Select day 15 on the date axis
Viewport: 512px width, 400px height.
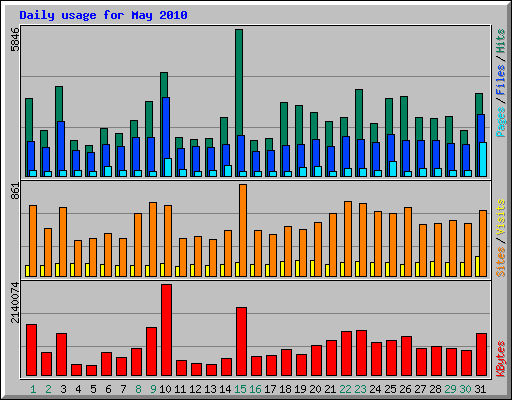[x=240, y=389]
